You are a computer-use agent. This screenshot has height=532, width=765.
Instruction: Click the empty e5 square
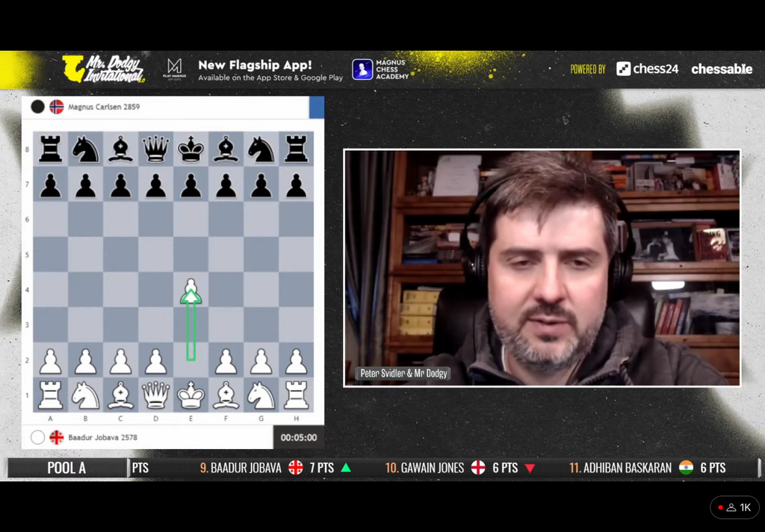click(191, 254)
